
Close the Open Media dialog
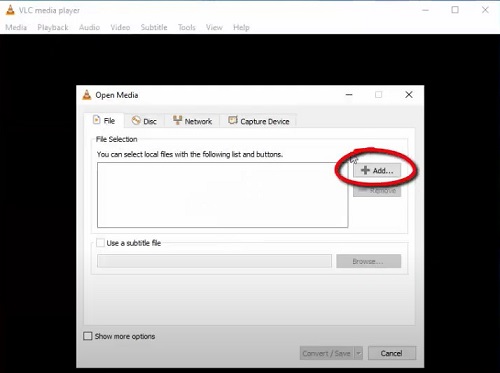click(x=409, y=95)
